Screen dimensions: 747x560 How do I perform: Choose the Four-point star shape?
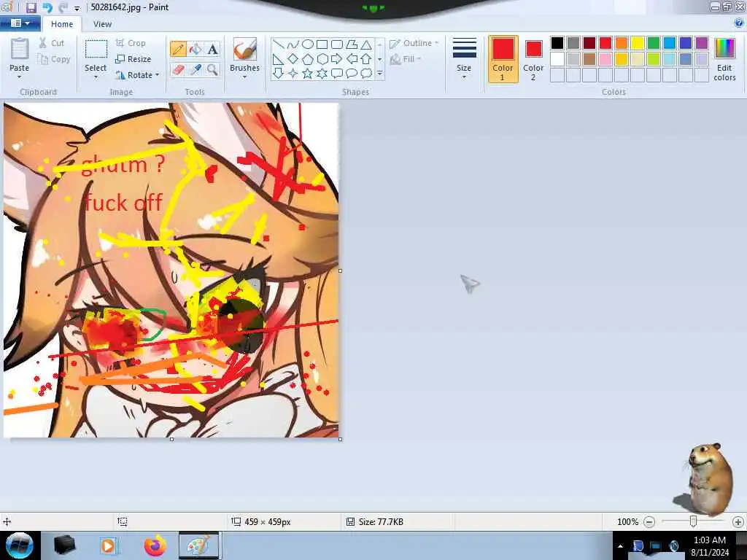tap(293, 74)
